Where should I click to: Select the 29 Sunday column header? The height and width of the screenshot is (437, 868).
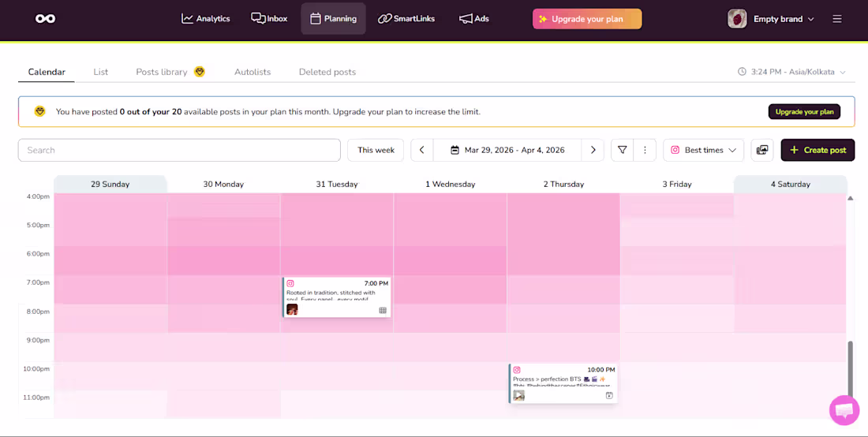[x=110, y=185]
